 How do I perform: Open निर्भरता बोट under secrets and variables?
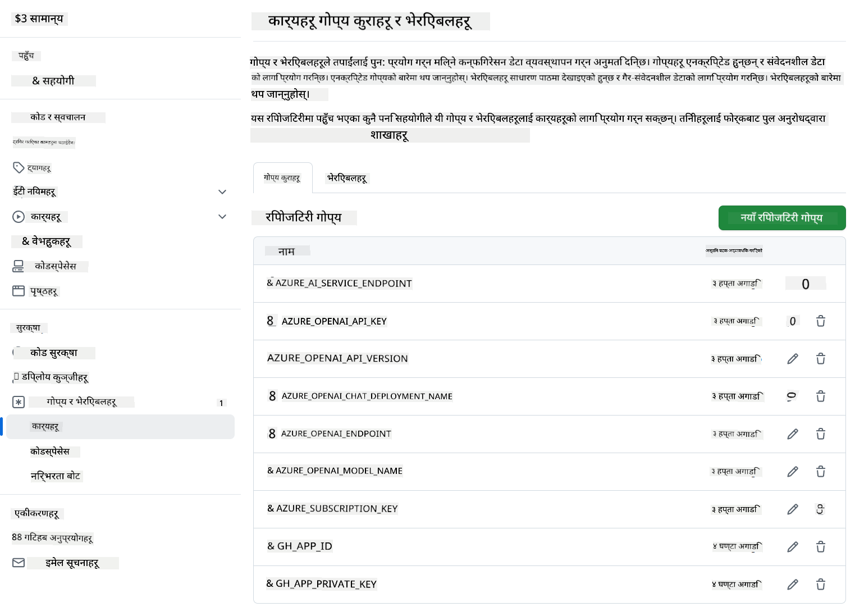tap(56, 476)
